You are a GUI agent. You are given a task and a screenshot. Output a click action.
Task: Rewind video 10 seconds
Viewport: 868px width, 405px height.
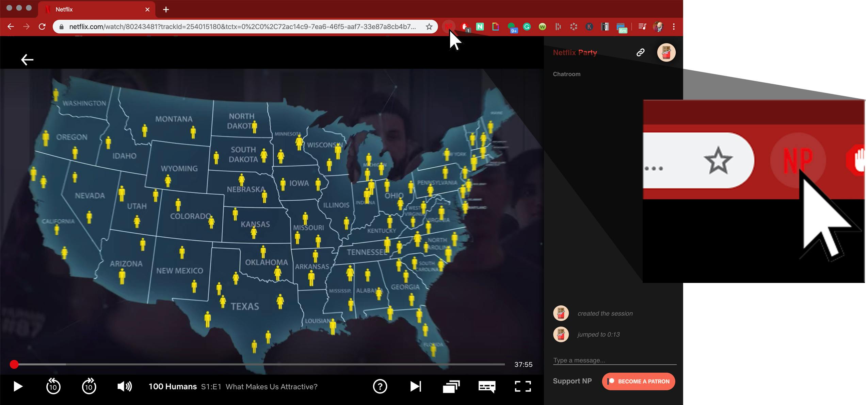(53, 386)
